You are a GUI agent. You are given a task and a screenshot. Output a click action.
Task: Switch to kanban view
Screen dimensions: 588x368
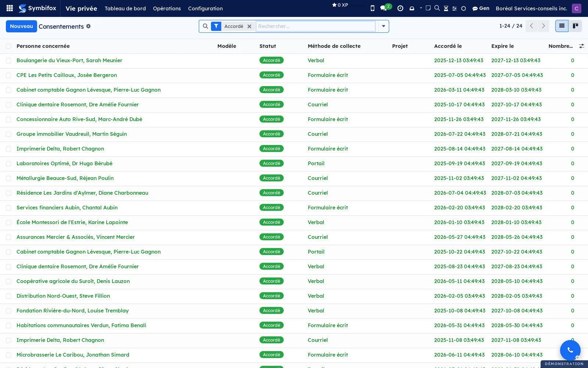[576, 26]
